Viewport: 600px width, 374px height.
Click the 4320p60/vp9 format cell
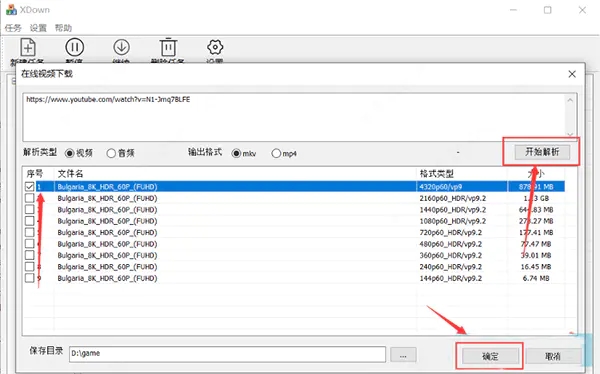(x=441, y=187)
